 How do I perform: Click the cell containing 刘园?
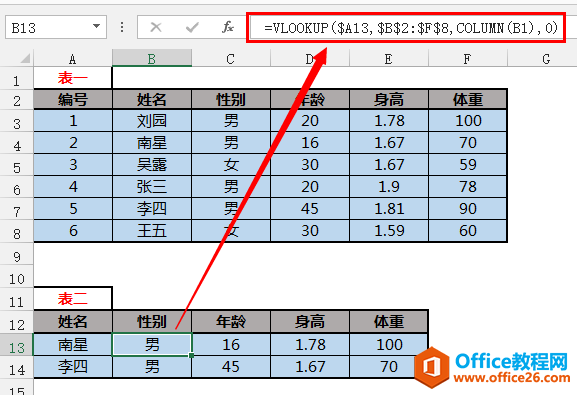click(152, 121)
